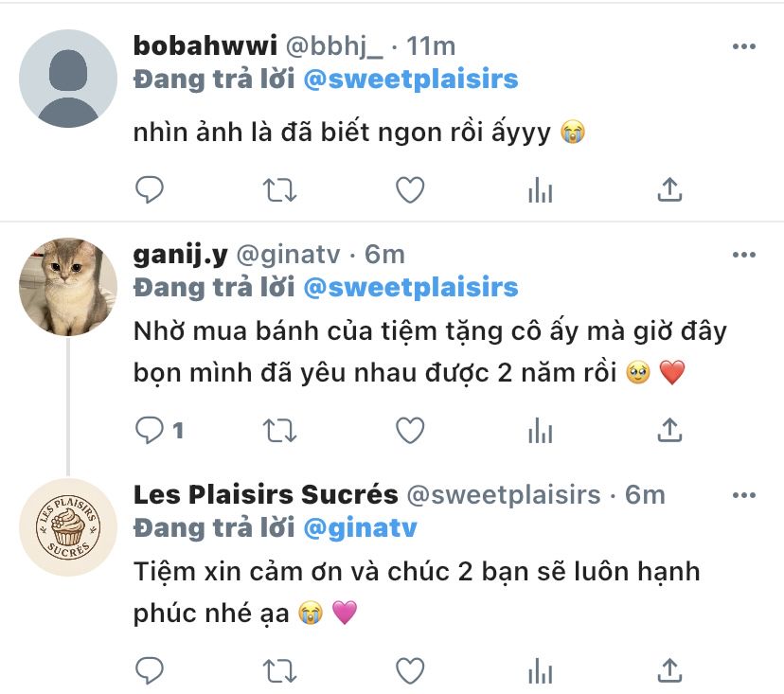Screen dimensions: 784x694
Task: Like bobahwwi's tweet with heart icon
Action: (x=409, y=190)
